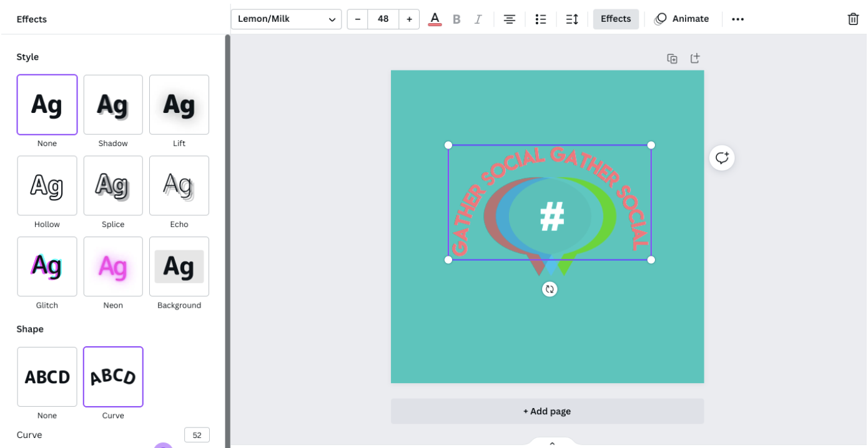The image size is (868, 448).
Task: Open the Lemon/Milk font dropdown
Action: (287, 19)
